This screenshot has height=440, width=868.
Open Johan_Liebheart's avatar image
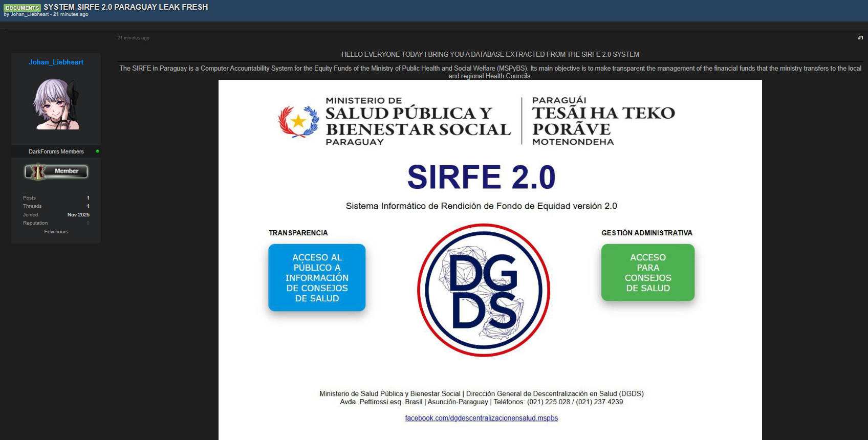tap(56, 104)
